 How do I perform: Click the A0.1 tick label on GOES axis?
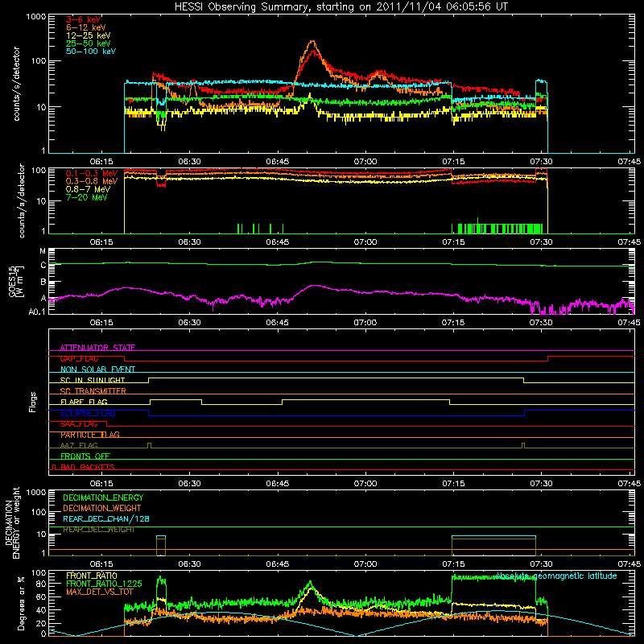(x=37, y=312)
